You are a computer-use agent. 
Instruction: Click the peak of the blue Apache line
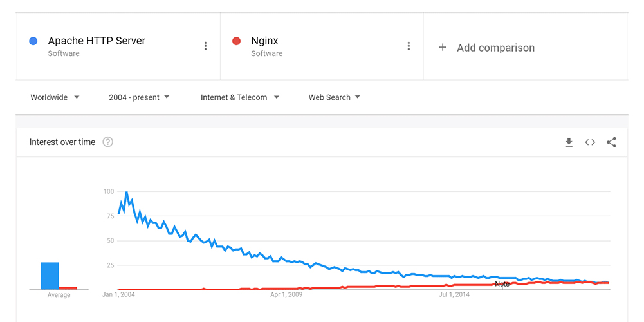[126, 192]
